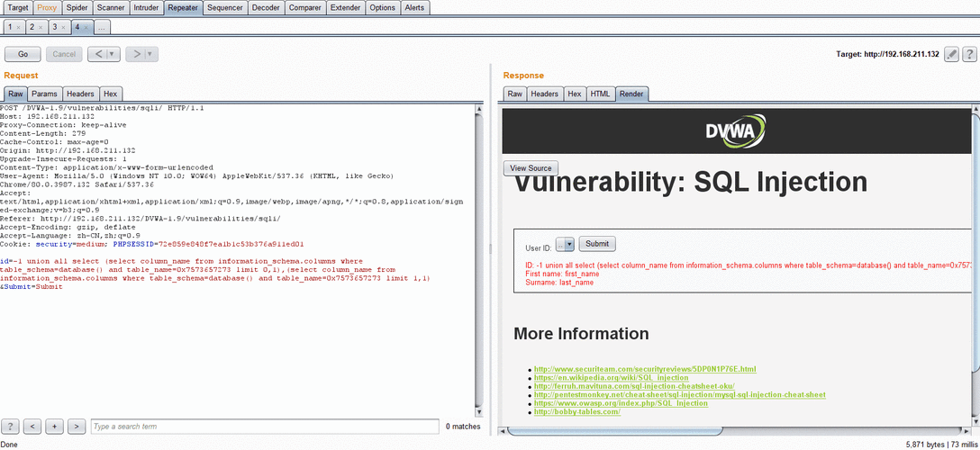Open the User ID dropdown in rendered page
This screenshot has width=980, height=450.
[565, 244]
